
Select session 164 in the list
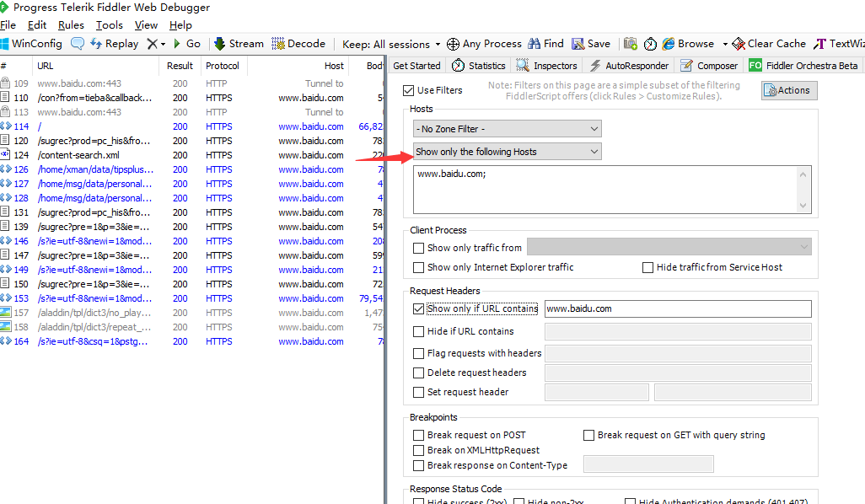(x=191, y=341)
